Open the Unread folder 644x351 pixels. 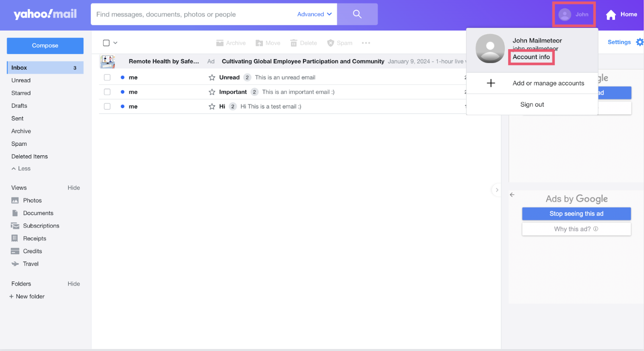coord(21,81)
